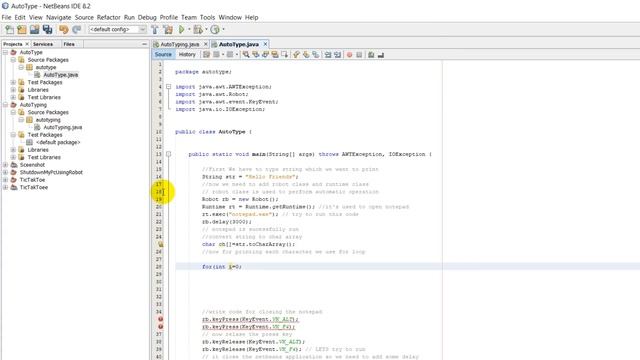Click the Next Bookmark icon
640x360 pixels.
(x=306, y=54)
